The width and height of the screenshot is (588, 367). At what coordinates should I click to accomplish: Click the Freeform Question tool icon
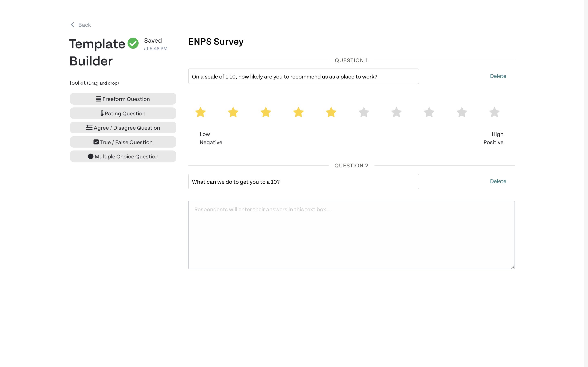(98, 99)
